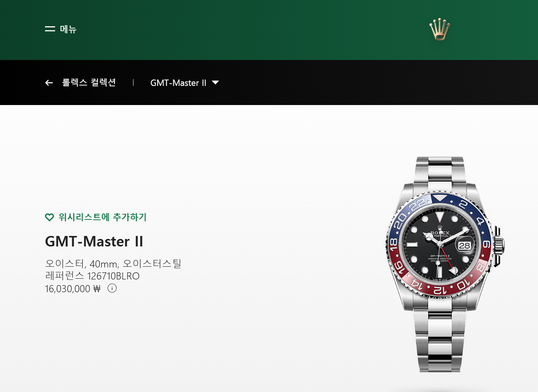This screenshot has height=392, width=538.
Task: Click 위시리스트에 추가하기 link
Action: (102, 217)
